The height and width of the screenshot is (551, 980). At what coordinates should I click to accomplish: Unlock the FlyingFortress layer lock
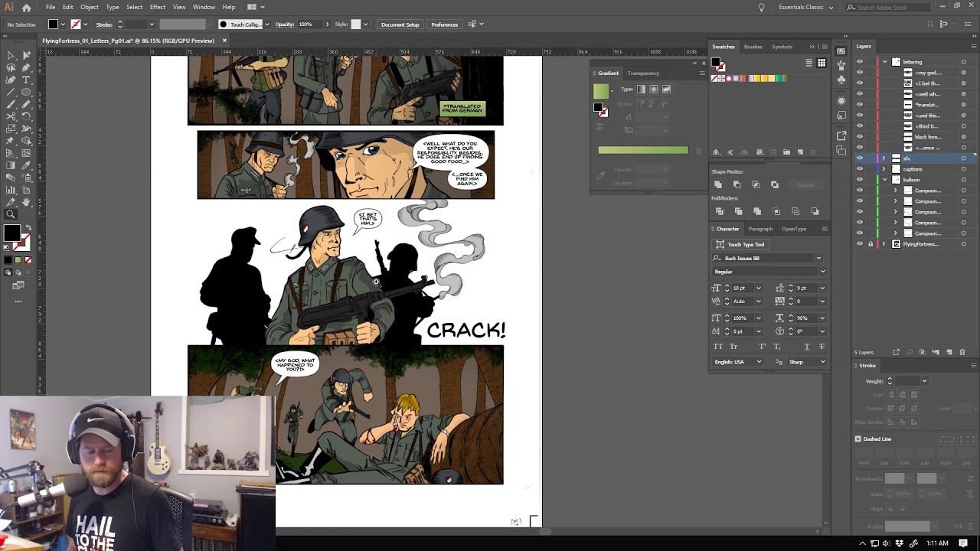tap(871, 244)
